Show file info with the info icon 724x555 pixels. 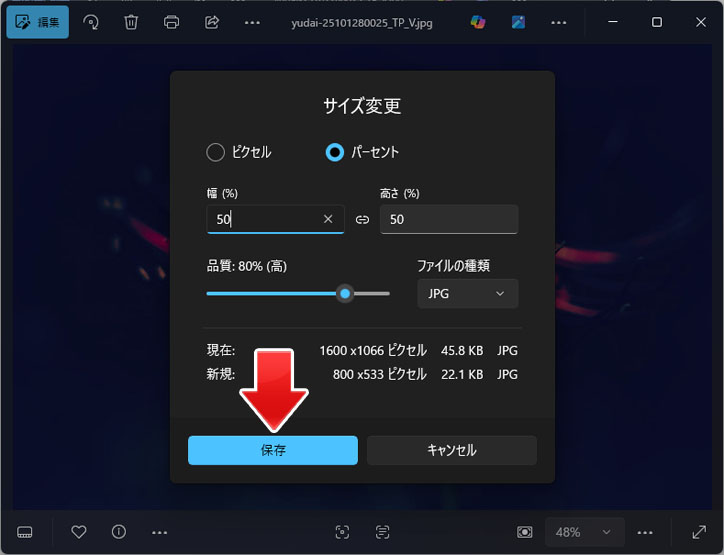119,532
